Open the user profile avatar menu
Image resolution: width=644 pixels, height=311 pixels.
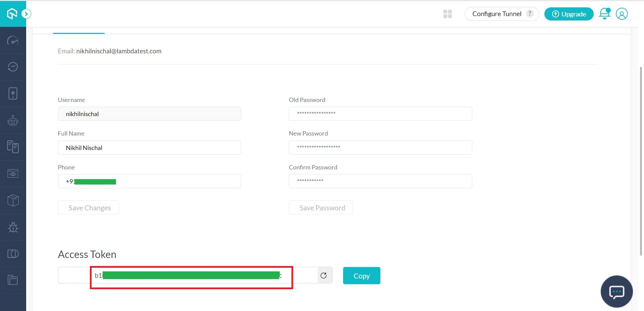pyautogui.click(x=622, y=14)
